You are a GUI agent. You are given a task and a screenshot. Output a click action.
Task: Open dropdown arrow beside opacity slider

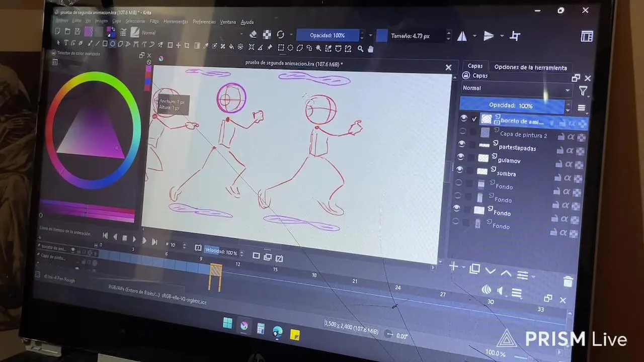(x=371, y=36)
